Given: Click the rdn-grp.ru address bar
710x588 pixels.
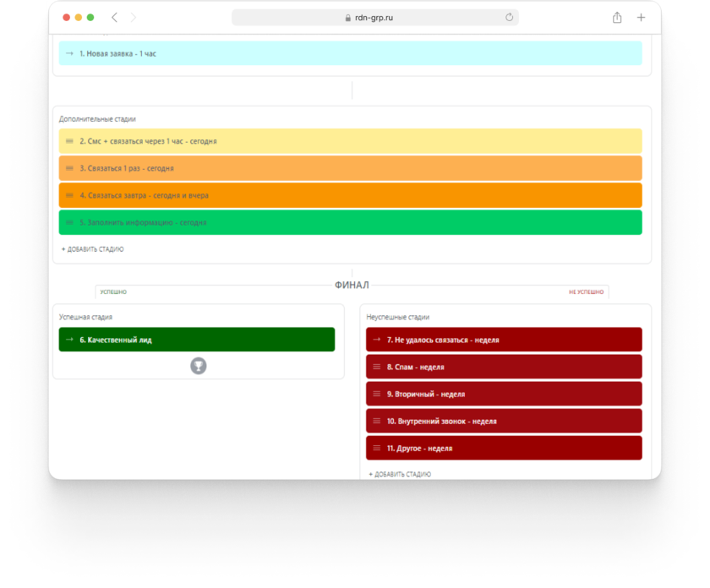Looking at the screenshot, I should (374, 18).
